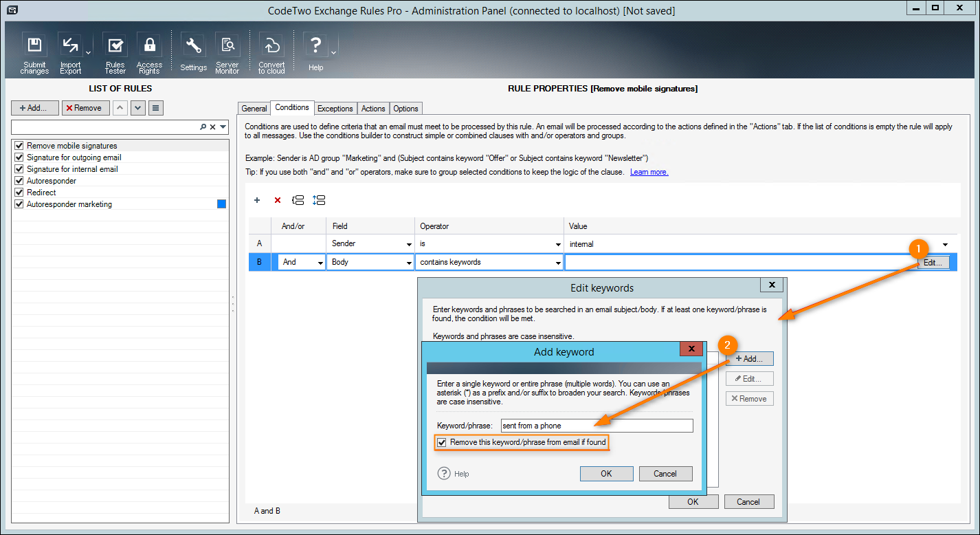
Task: Toggle Signature for outgoing email checkbox
Action: [x=19, y=157]
